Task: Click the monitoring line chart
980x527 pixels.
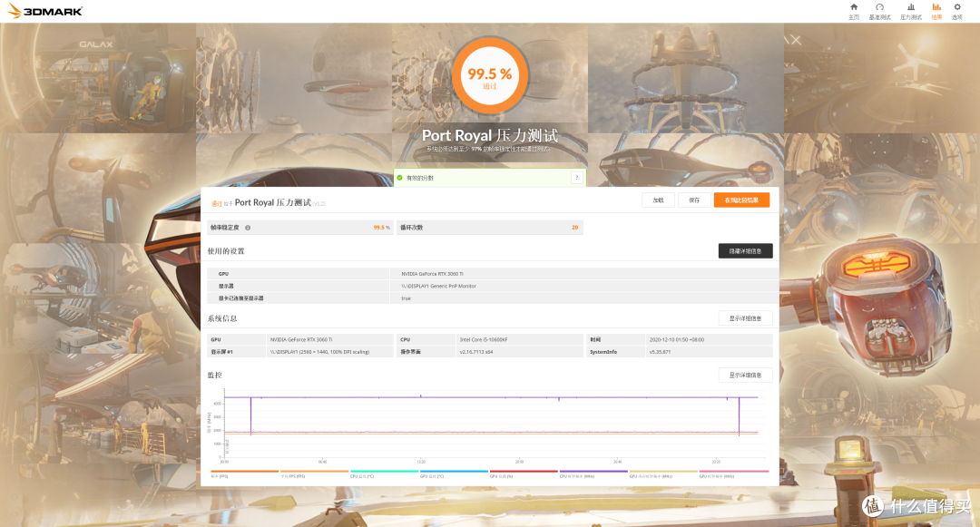Action: pyautogui.click(x=491, y=425)
